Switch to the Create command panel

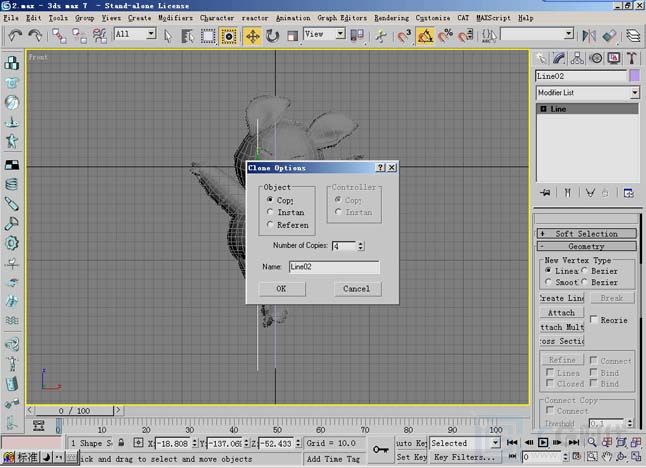[541, 58]
